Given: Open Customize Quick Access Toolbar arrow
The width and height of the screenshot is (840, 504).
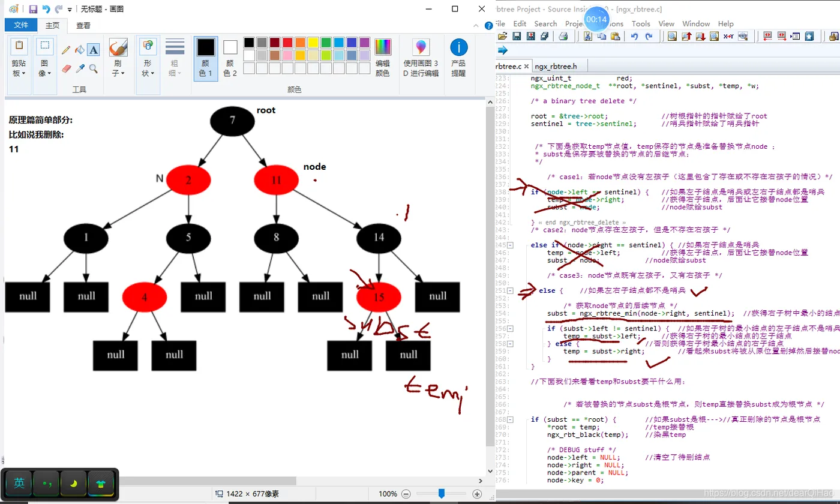Looking at the screenshot, I should point(70,10).
